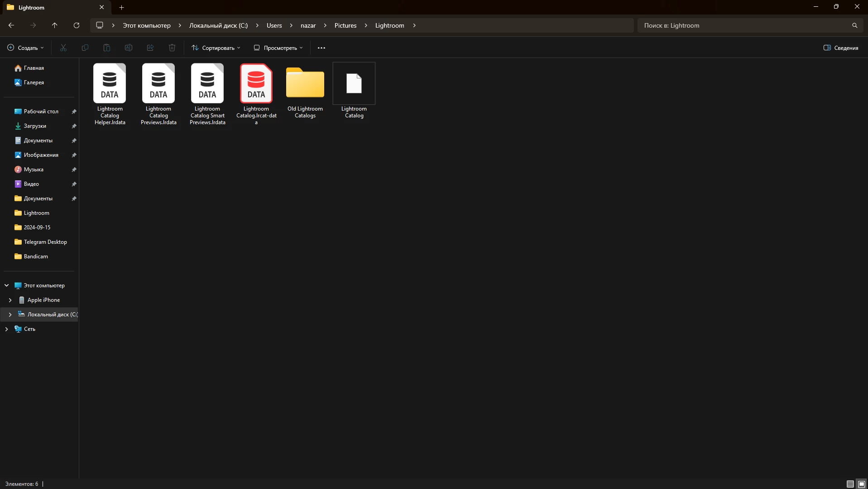
Task: Go back to previous folder
Action: [x=11, y=25]
